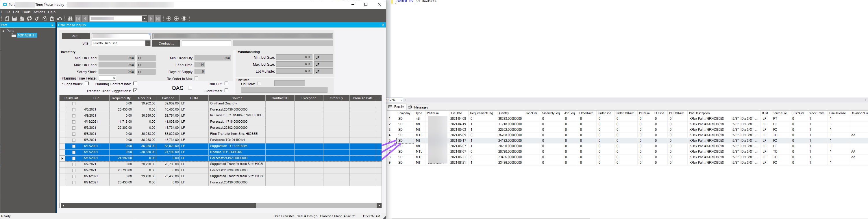This screenshot has height=219, width=868.
Task: Click the Home circular toolbar icon
Action: 184,19
